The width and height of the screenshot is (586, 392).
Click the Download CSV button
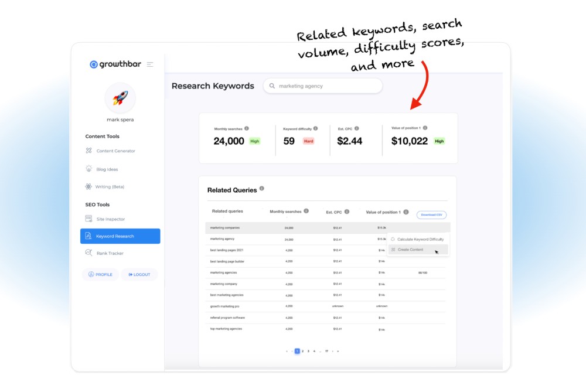[x=432, y=215]
